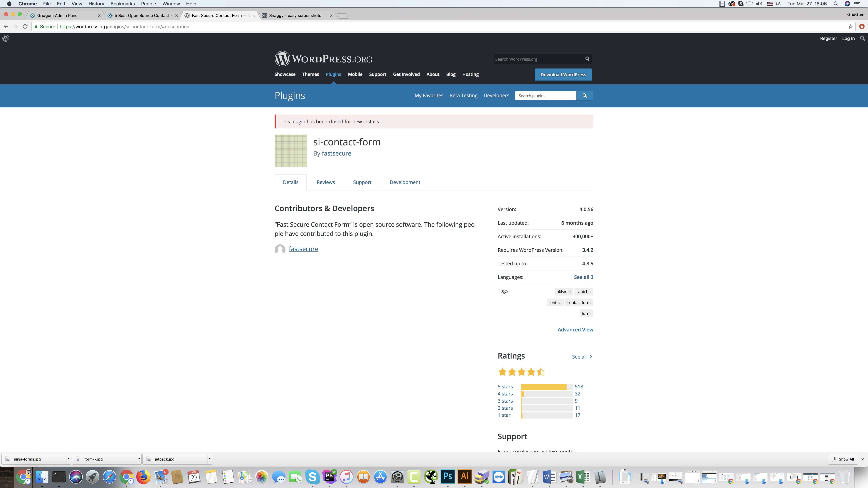Open Beta Testing link
Image resolution: width=868 pixels, height=488 pixels.
(x=463, y=96)
